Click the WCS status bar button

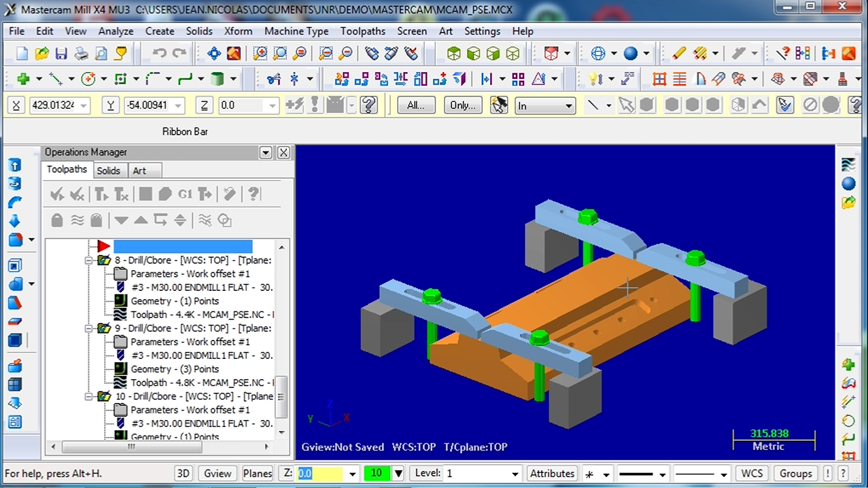[752, 474]
